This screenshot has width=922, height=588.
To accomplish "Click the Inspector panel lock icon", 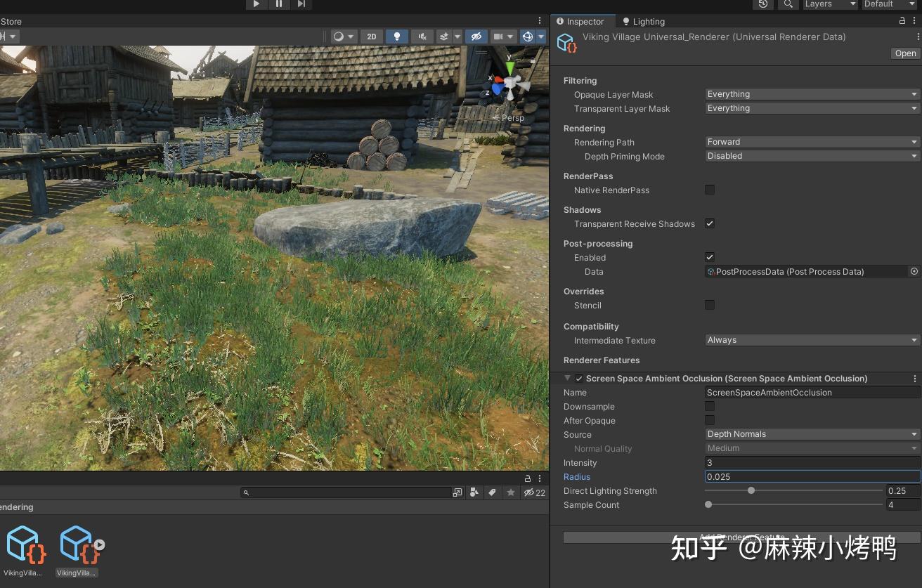I will click(902, 21).
